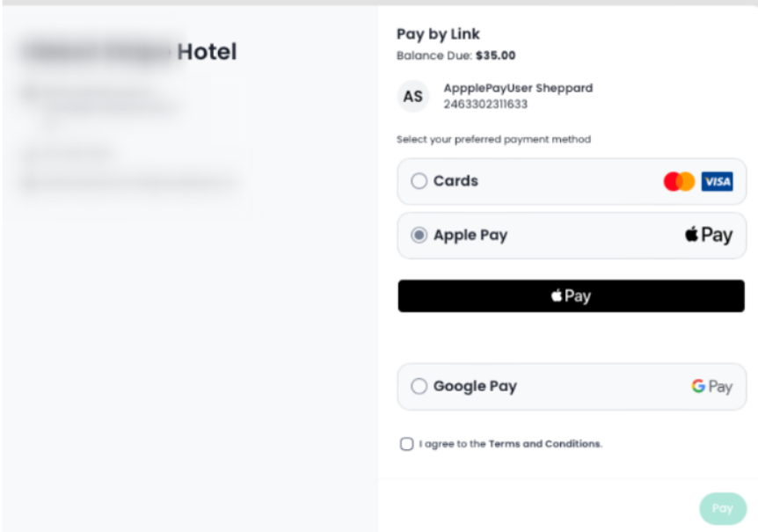Click the AS initials avatar
758x532 pixels.
(x=412, y=97)
